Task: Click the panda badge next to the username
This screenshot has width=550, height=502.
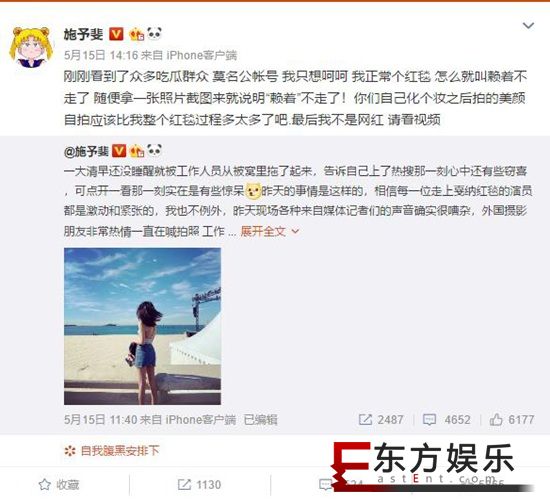Action: [154, 33]
